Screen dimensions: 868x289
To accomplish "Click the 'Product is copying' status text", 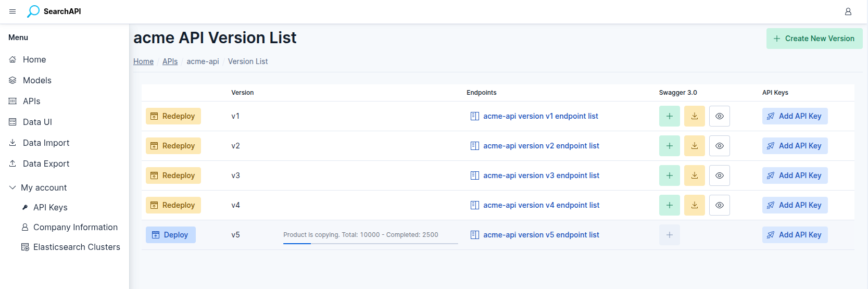I will pyautogui.click(x=361, y=235).
